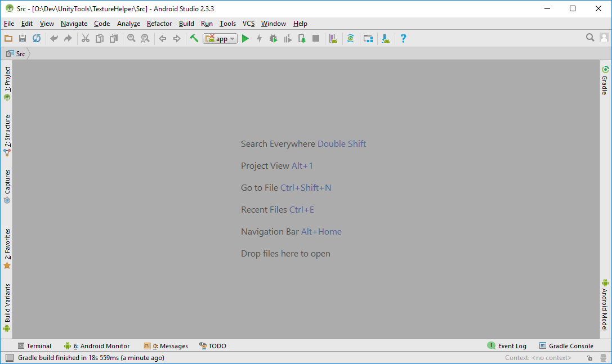Open the Terminal tool window
Image resolution: width=612 pixels, height=364 pixels.
point(35,345)
